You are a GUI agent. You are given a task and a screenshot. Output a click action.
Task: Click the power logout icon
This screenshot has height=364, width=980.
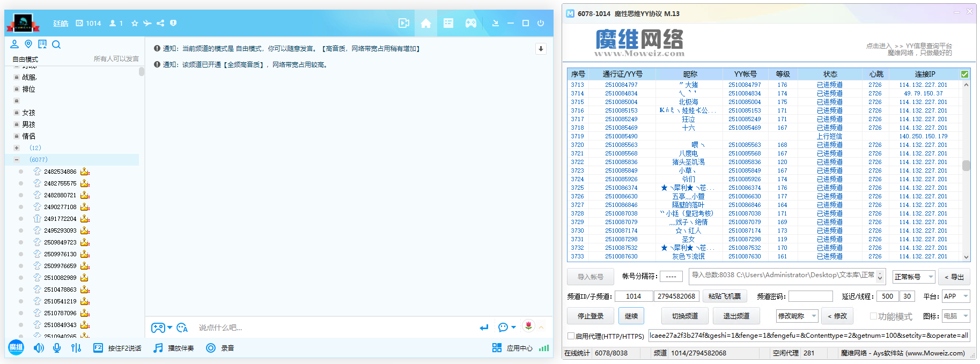pos(541,23)
